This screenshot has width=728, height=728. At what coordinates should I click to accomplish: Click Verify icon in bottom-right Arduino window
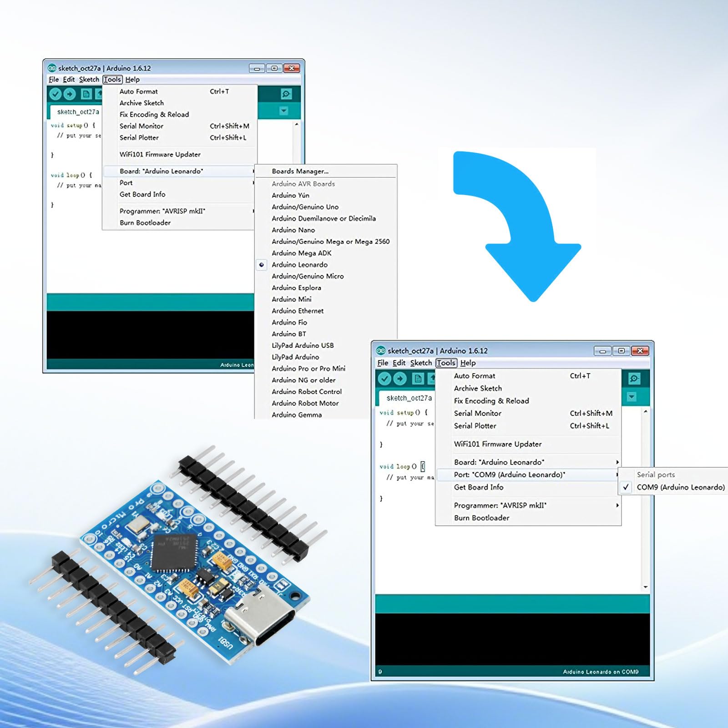[x=384, y=379]
